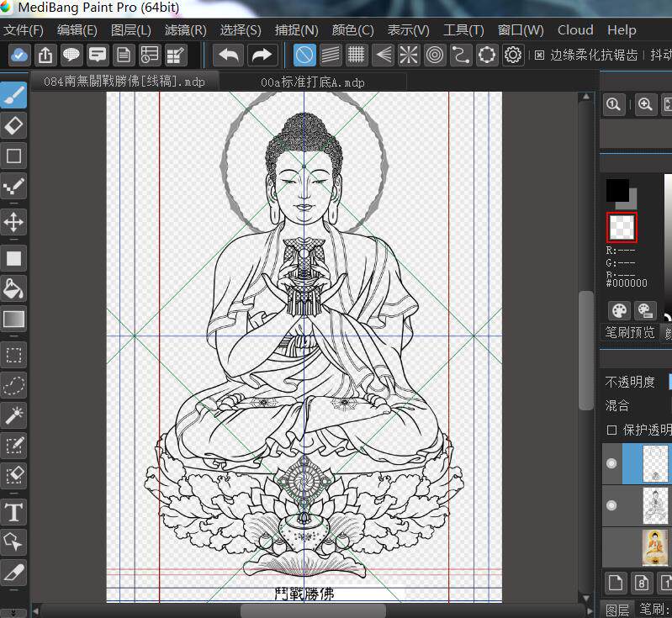
Task: Select the Brush tool
Action: click(x=13, y=96)
